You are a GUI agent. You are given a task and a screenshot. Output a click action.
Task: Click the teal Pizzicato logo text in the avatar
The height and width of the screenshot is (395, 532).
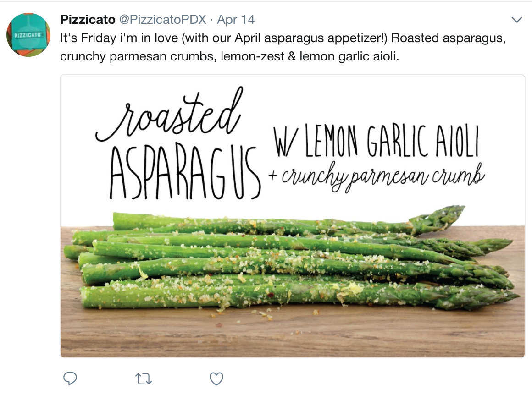point(28,35)
